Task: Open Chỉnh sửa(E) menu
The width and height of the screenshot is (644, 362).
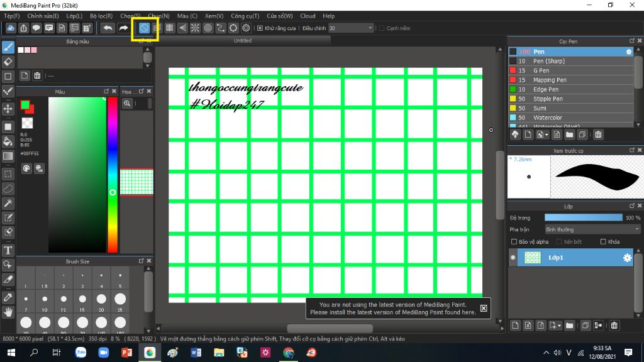Action: pyautogui.click(x=43, y=16)
